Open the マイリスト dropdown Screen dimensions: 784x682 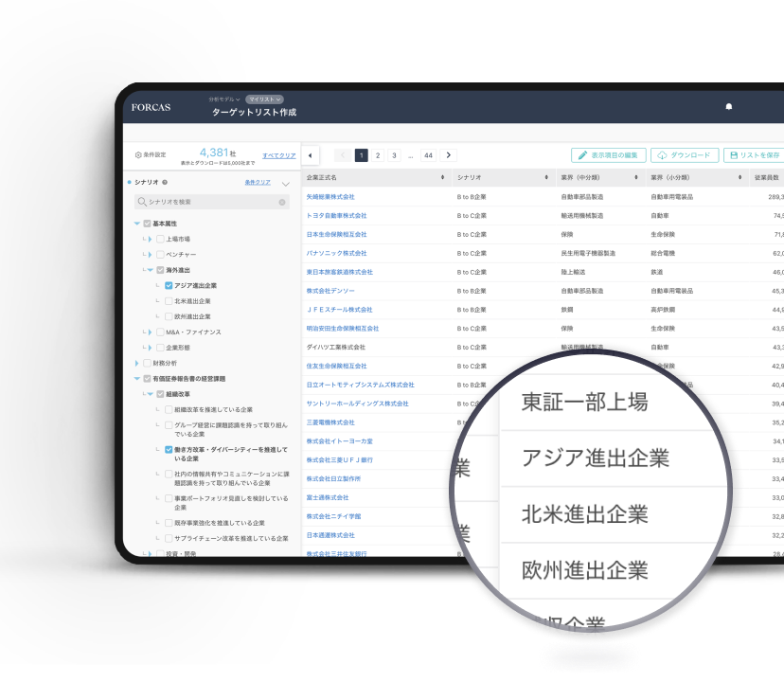point(264,99)
